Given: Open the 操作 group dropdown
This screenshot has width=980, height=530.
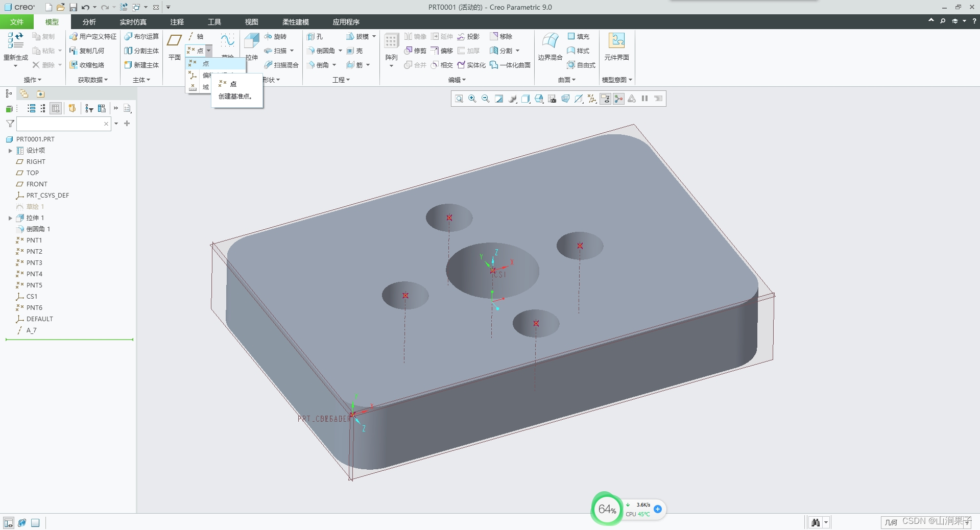Looking at the screenshot, I should (33, 80).
